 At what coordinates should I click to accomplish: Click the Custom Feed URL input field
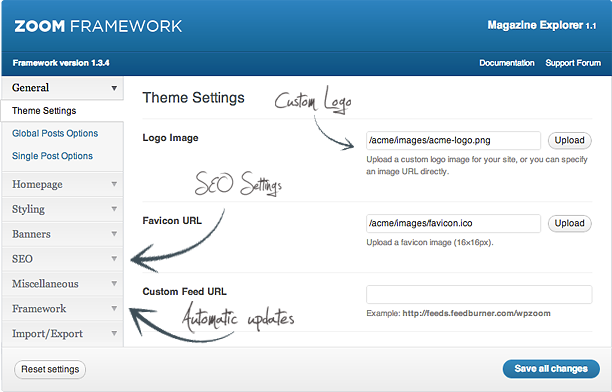(x=479, y=294)
